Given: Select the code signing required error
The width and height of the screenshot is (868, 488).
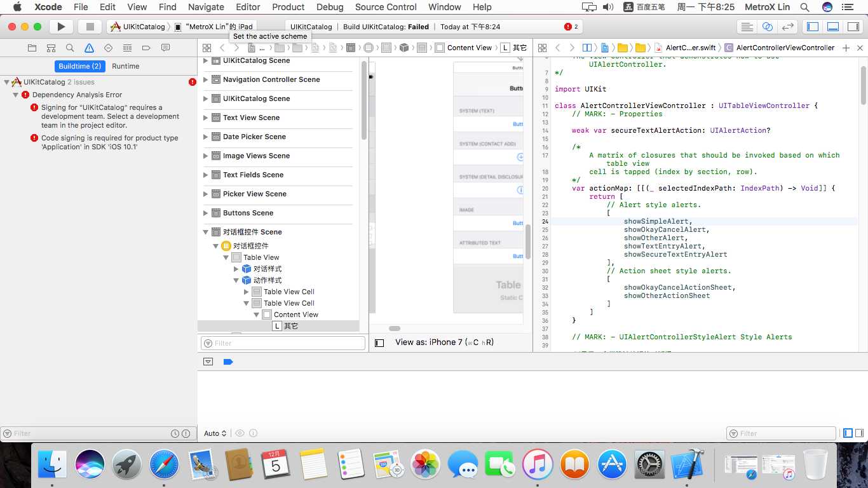Looking at the screenshot, I should pyautogui.click(x=109, y=142).
